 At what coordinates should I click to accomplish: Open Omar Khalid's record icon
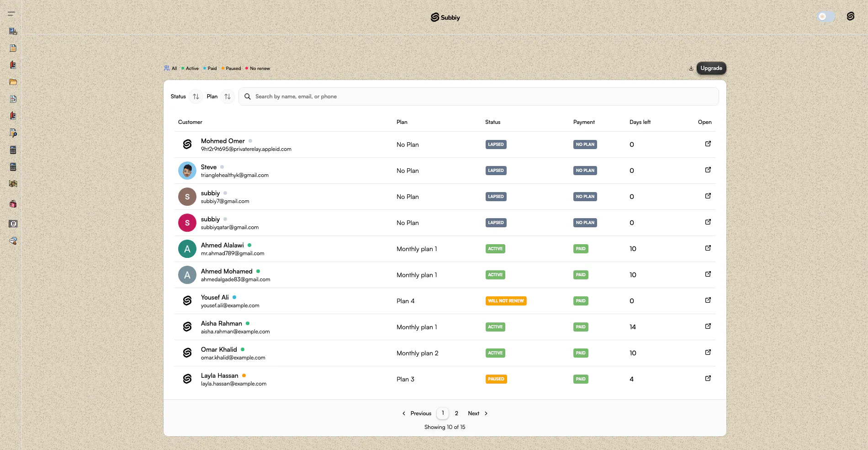coord(708,352)
